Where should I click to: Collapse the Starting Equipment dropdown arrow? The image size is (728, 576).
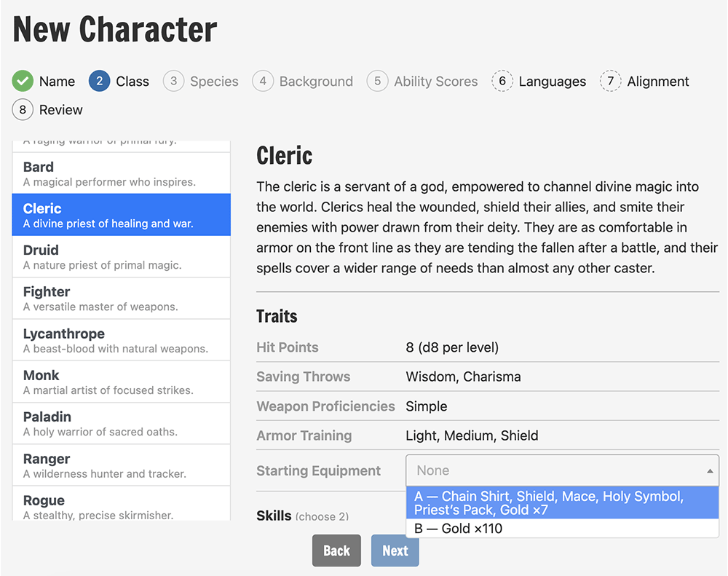(x=709, y=471)
